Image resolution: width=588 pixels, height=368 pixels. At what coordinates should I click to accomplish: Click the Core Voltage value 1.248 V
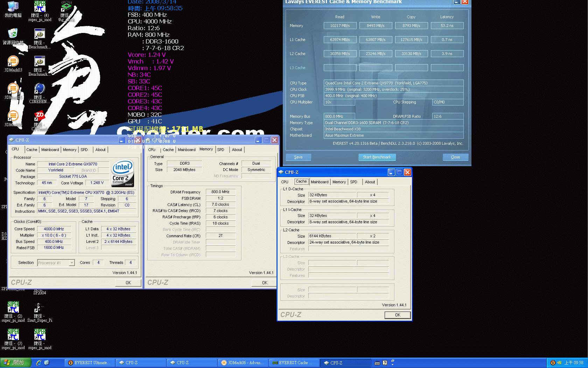97,183
